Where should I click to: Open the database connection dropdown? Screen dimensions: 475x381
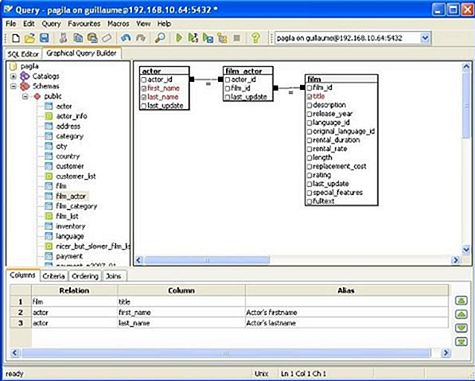point(425,38)
